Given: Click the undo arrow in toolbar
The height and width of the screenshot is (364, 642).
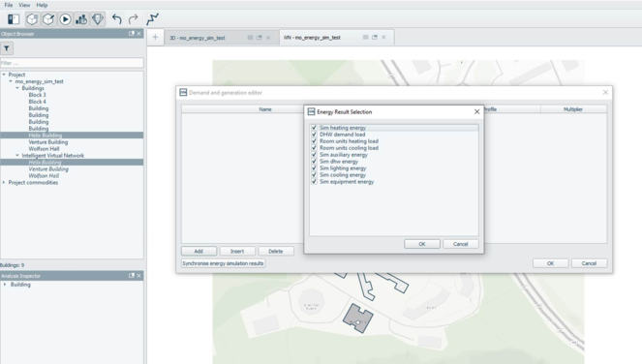Looking at the screenshot, I should 117,19.
